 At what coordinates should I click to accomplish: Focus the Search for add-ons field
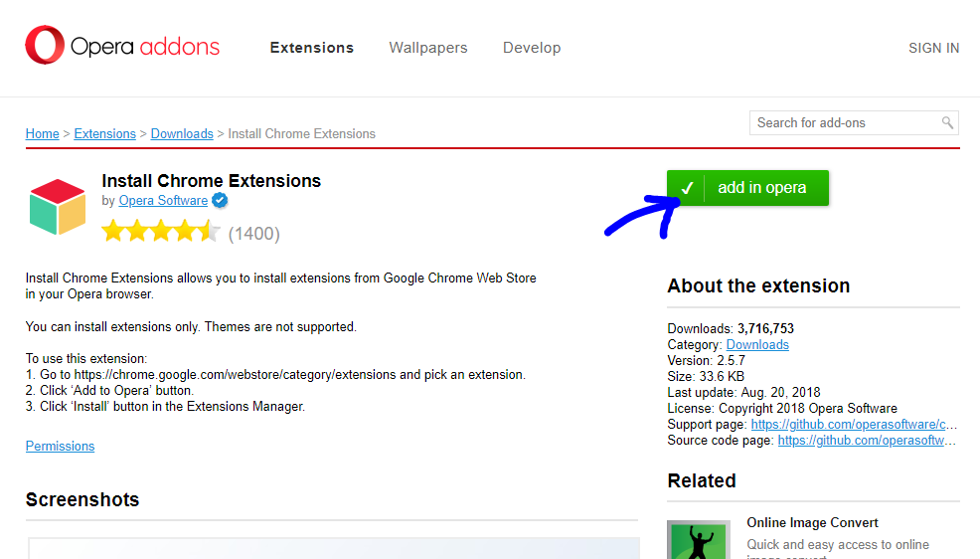click(854, 122)
